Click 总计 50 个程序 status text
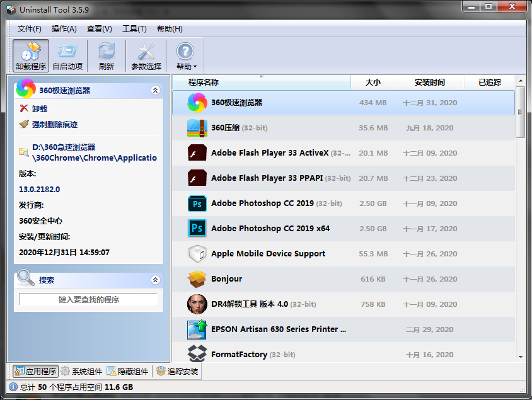Viewport: 532px width, 400px height. 76,387
